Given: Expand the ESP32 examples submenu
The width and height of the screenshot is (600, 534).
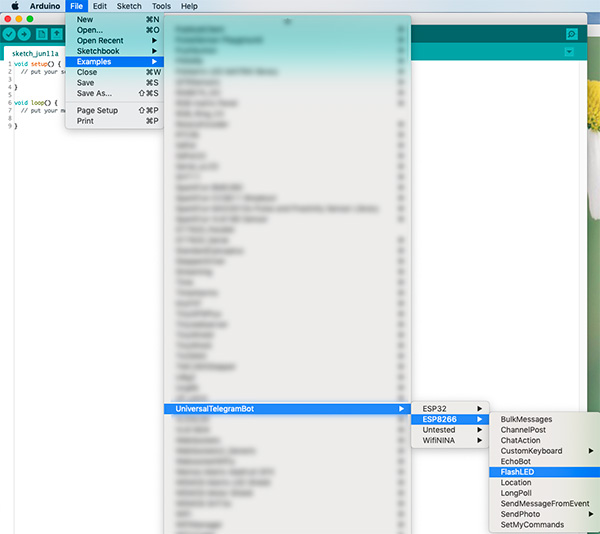Looking at the screenshot, I should [450, 409].
